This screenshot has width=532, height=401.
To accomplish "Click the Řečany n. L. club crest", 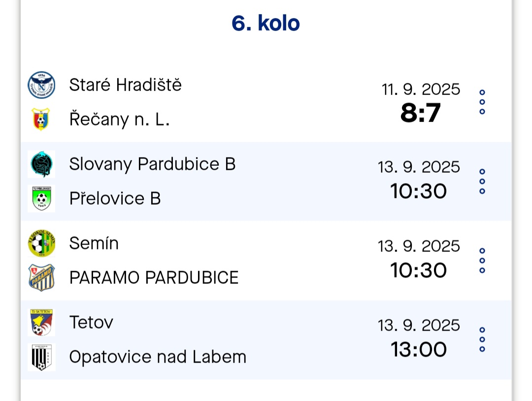I will click(x=41, y=120).
